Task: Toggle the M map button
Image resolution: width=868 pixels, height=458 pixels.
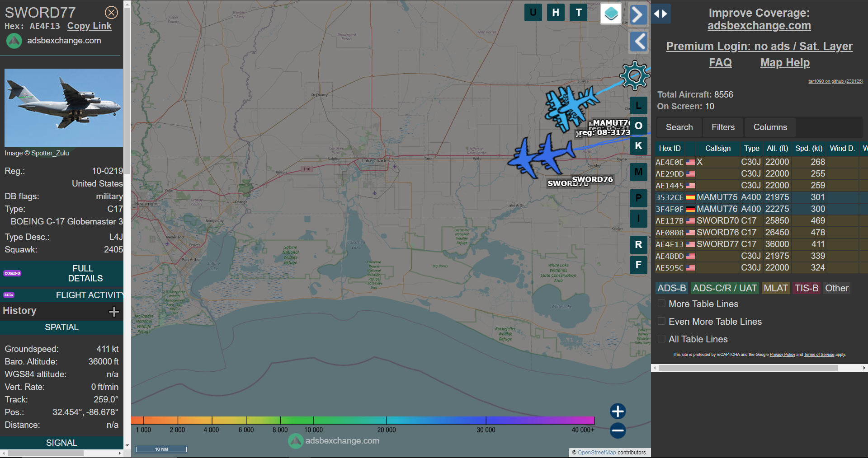Action: pyautogui.click(x=638, y=172)
